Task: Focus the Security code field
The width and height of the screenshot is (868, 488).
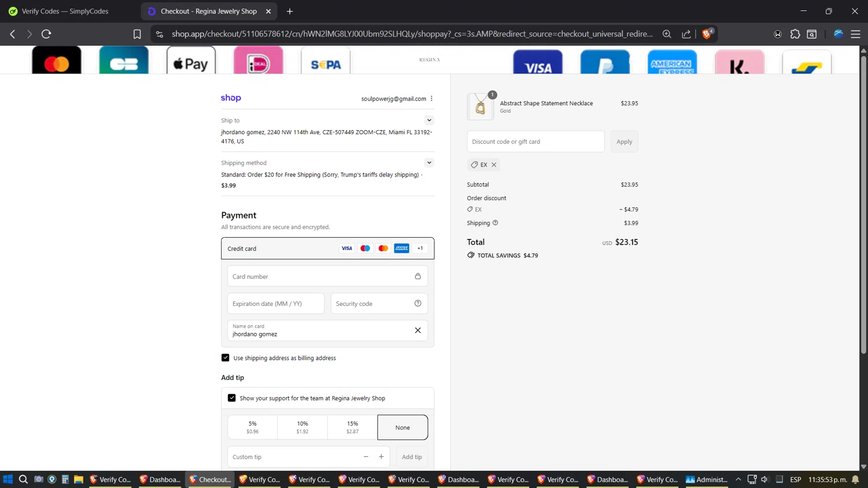Action: pos(379,303)
